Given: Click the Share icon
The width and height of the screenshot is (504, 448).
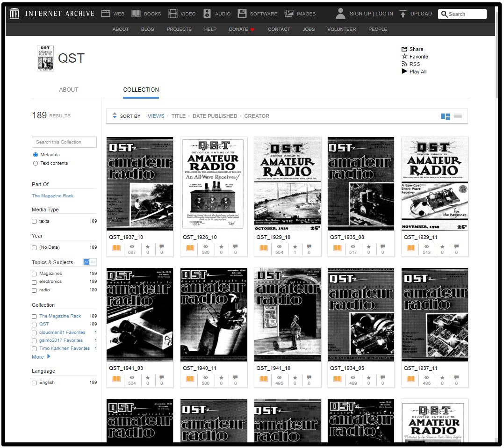Looking at the screenshot, I should point(404,49).
